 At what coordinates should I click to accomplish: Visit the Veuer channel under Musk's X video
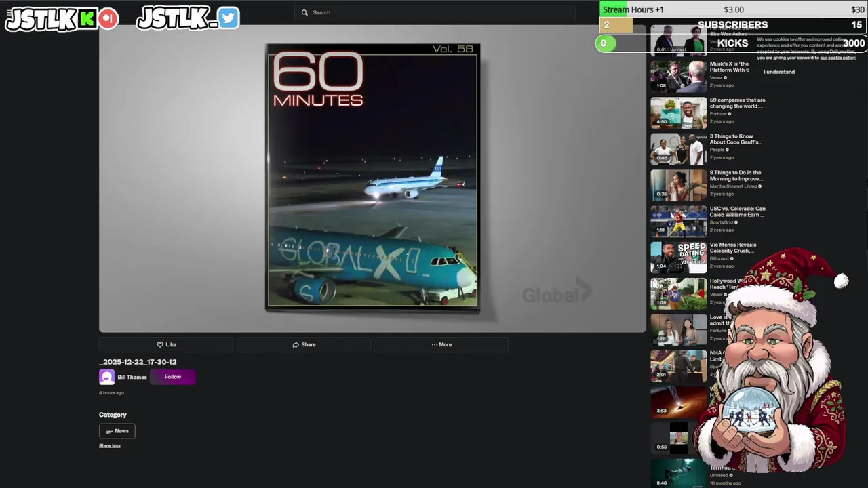(716, 78)
